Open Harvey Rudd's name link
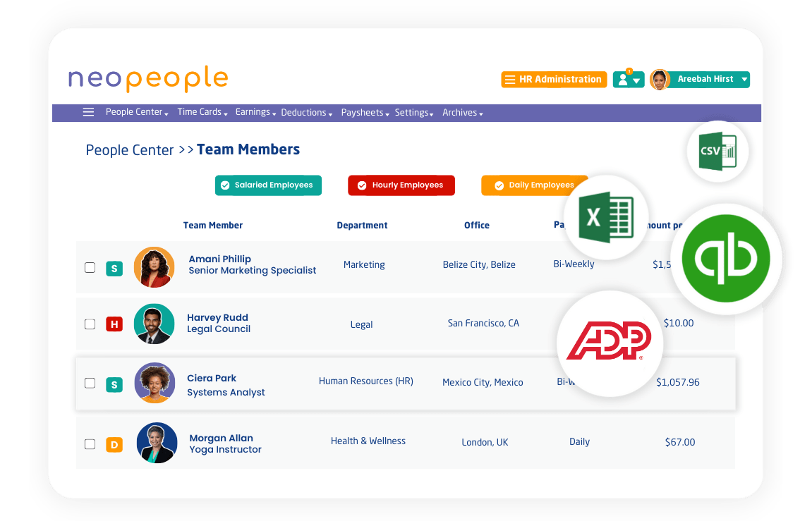The image size is (812, 521). 217,317
